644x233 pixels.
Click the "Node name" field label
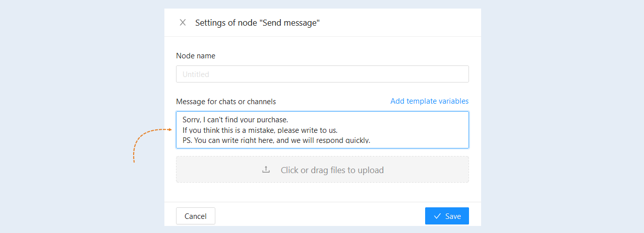[x=196, y=56]
